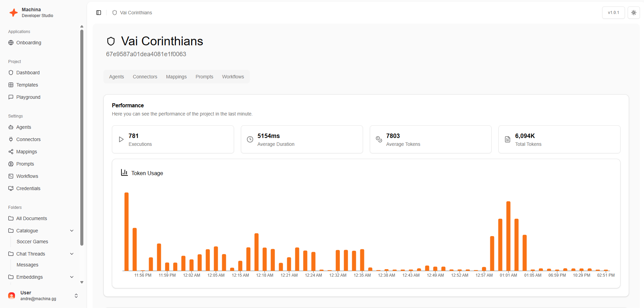Click the 781 Executions card
Viewport: 644px width, 308px height.
173,139
